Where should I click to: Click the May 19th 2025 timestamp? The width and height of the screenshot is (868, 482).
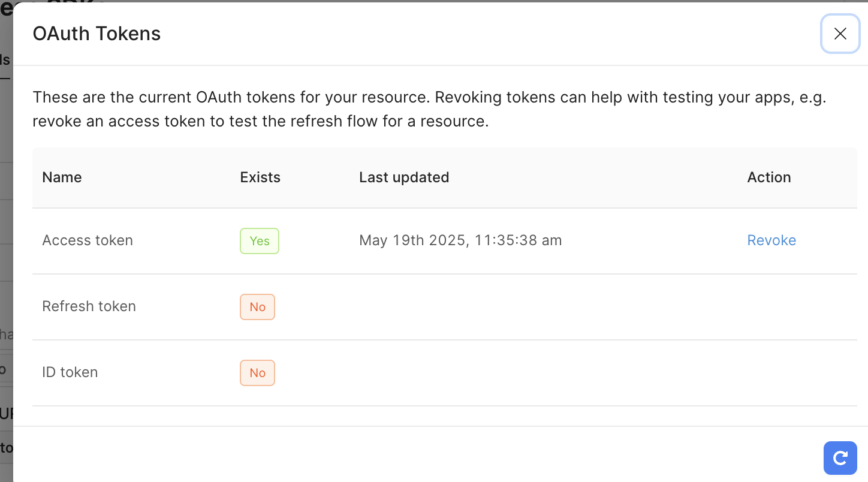click(x=460, y=240)
